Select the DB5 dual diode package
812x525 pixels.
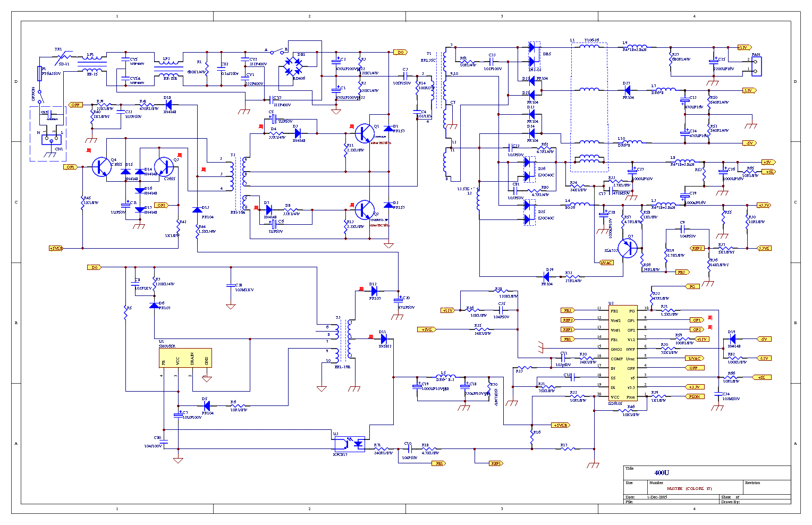[534, 55]
